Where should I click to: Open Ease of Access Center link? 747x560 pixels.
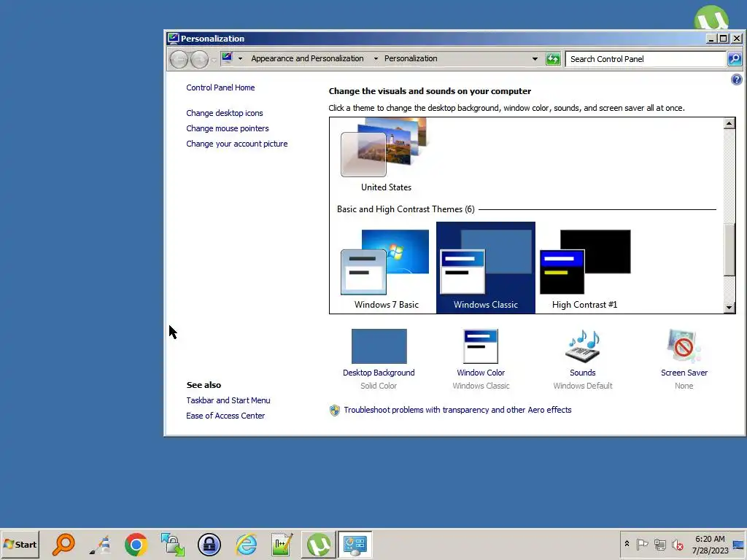pyautogui.click(x=225, y=416)
